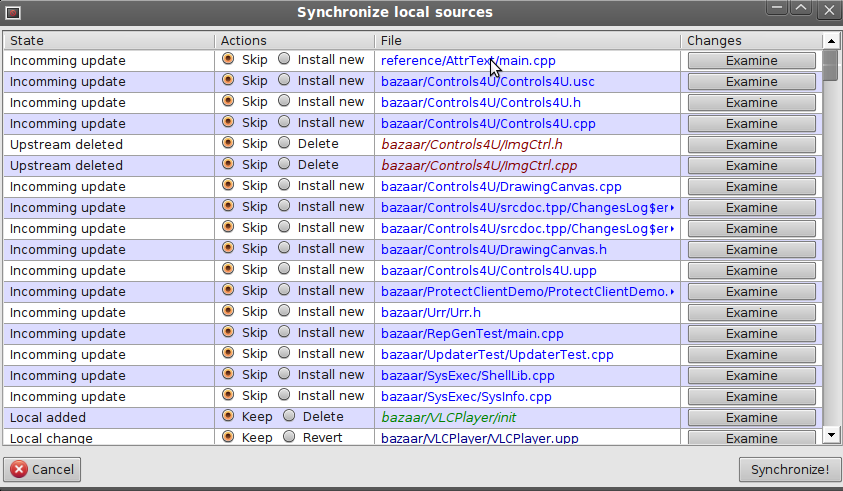Click the scrollbar up arrow
843x491 pixels.
[x=830, y=41]
